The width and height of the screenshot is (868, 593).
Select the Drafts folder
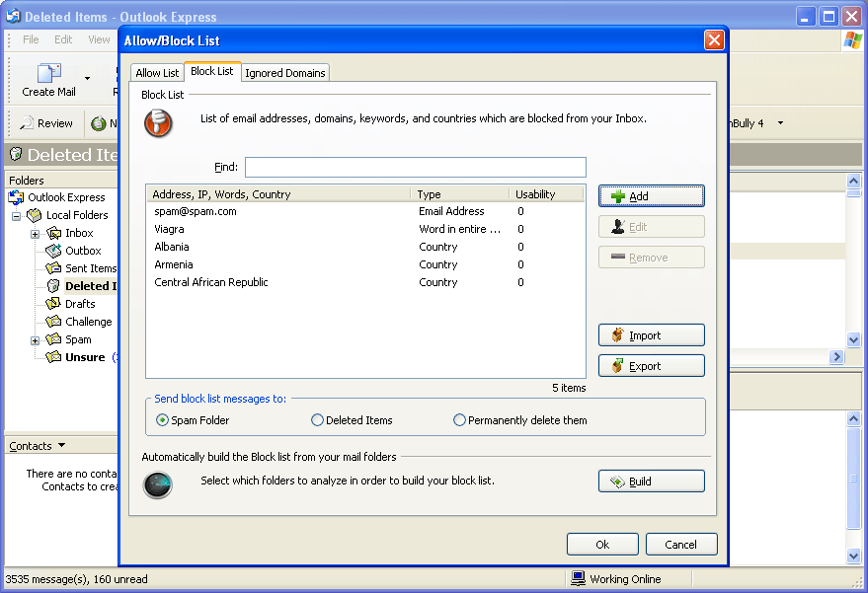click(80, 304)
